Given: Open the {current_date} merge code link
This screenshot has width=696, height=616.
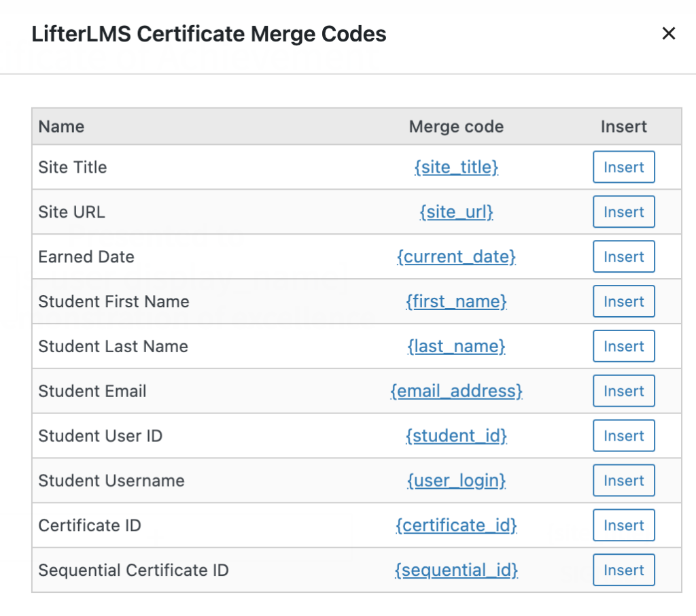Looking at the screenshot, I should (x=457, y=256).
